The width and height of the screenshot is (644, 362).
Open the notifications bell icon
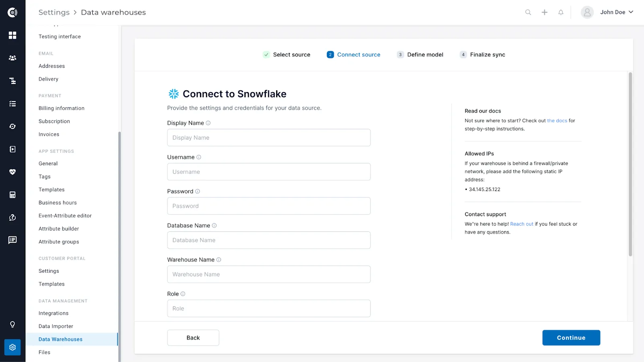click(561, 12)
